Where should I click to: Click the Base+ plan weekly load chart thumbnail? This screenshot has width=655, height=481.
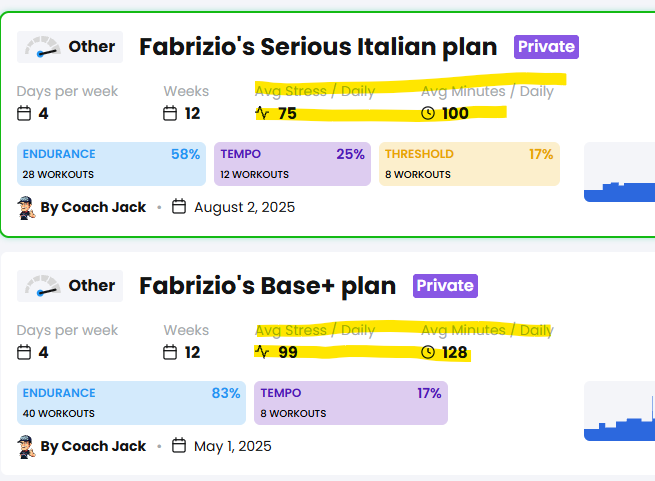coord(619,411)
